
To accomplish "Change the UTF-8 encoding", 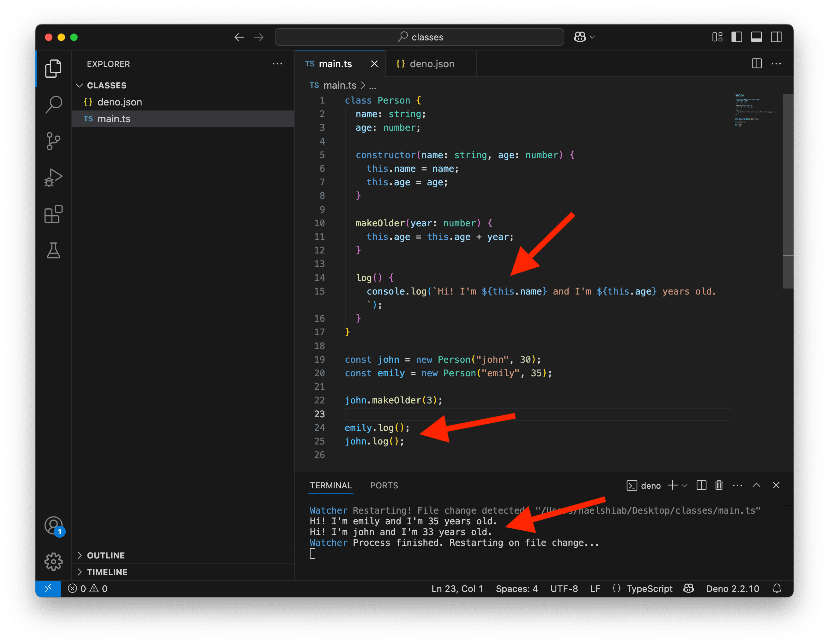I will coord(564,589).
